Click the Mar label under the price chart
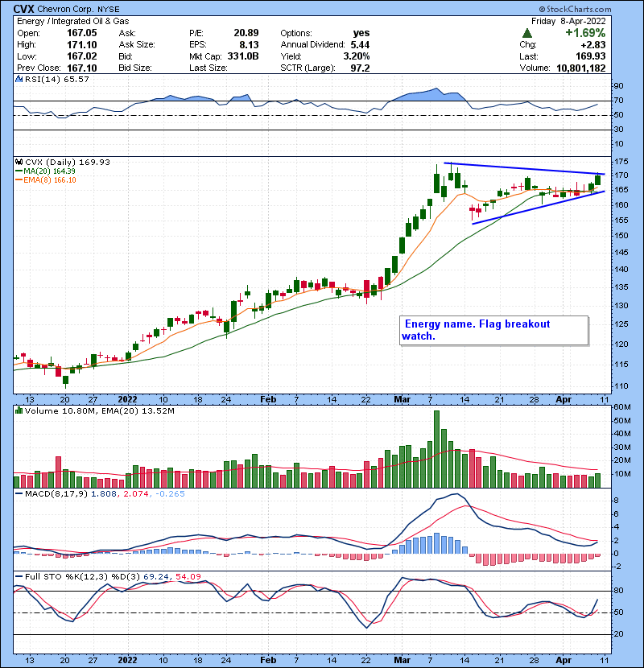The width and height of the screenshot is (644, 668). 402,400
